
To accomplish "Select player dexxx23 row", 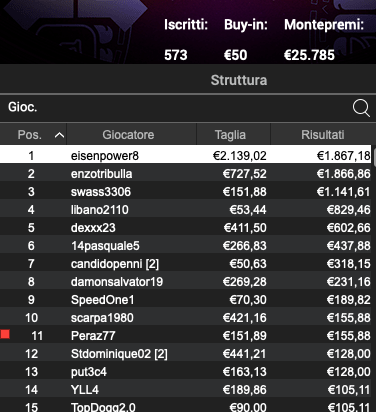I will coord(185,228).
